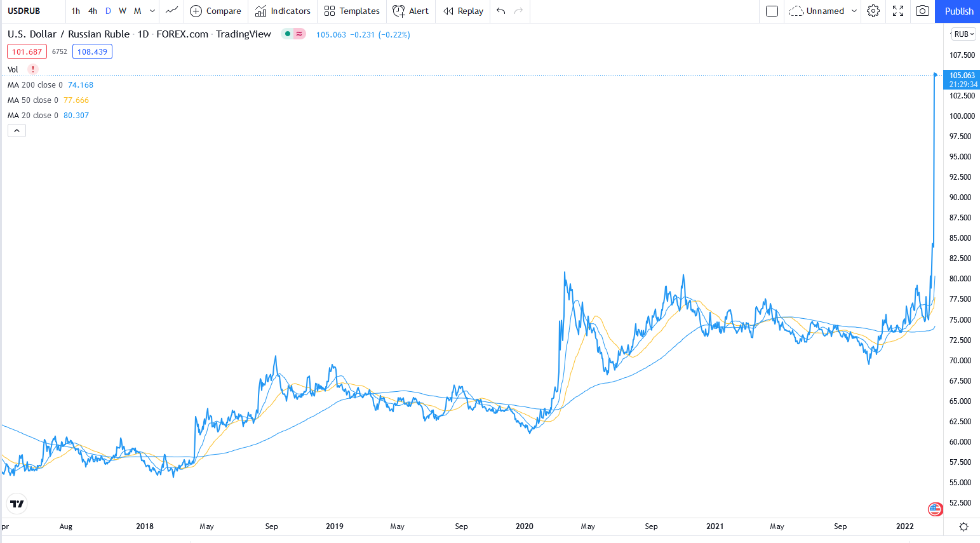Viewport: 980px width, 543px height.
Task: Take a chart snapshot with camera icon
Action: [922, 11]
